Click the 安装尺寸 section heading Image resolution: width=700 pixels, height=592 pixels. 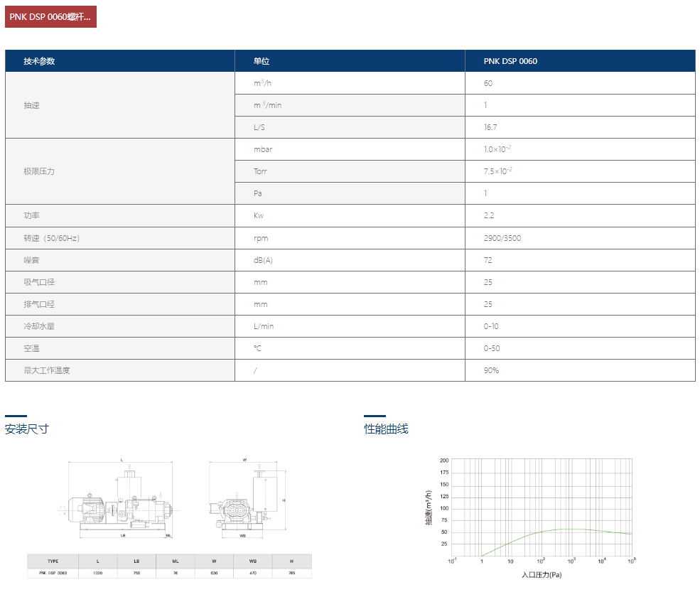27,429
